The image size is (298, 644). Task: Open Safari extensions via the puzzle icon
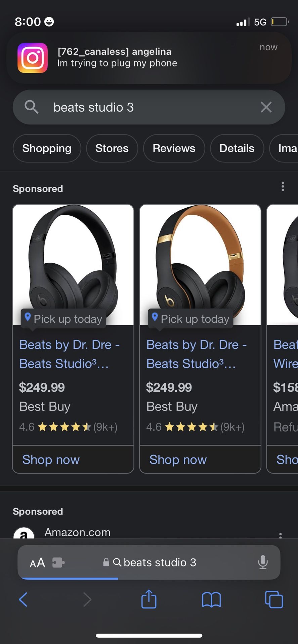[58, 562]
